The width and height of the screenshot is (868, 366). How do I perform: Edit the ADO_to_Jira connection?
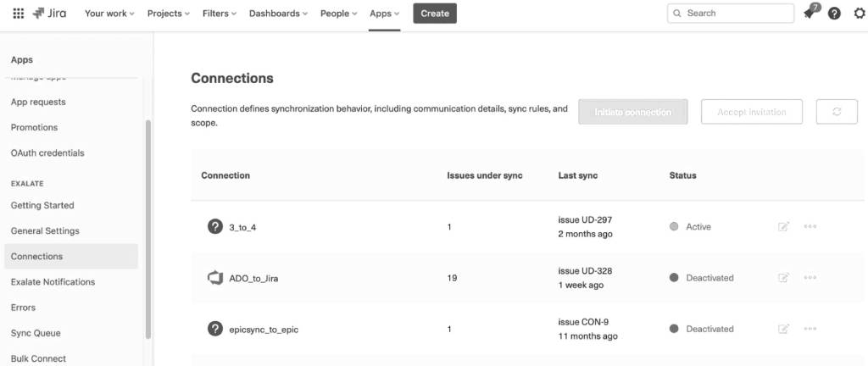pos(783,278)
